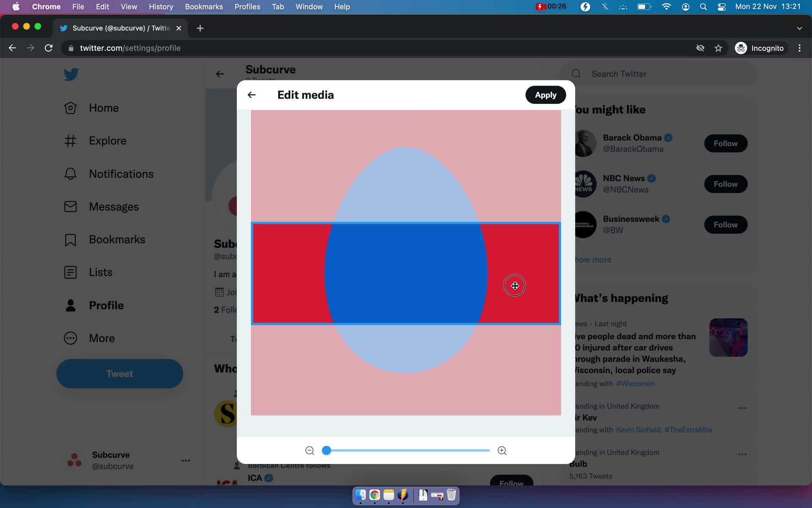Reload the page
This screenshot has width=812, height=508.
(x=49, y=48)
